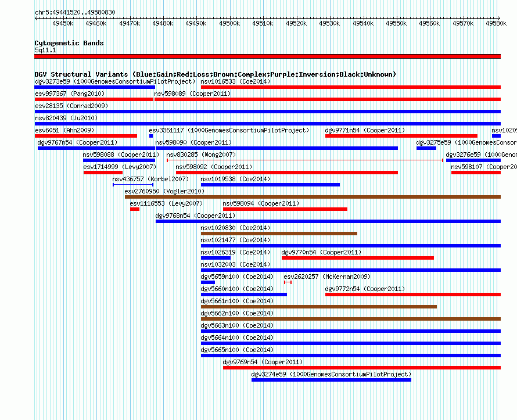Click dgv9769n54 (Cooper2011) label
Image resolution: width=517 pixels, height=420 pixels.
point(263,362)
